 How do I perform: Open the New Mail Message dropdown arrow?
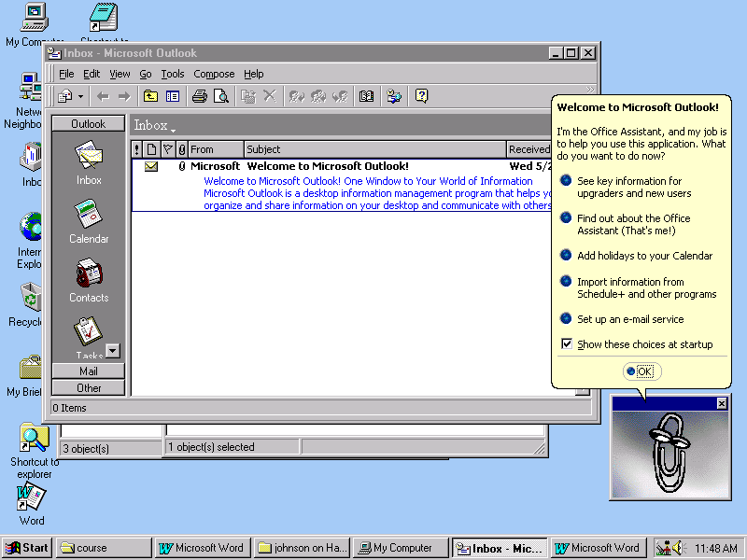click(x=80, y=97)
